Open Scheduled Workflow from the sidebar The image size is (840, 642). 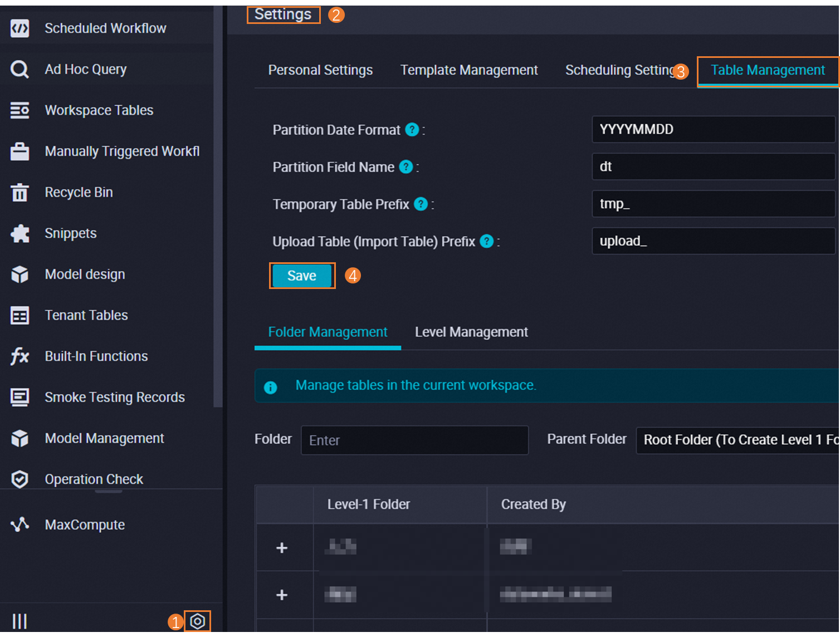coord(105,28)
